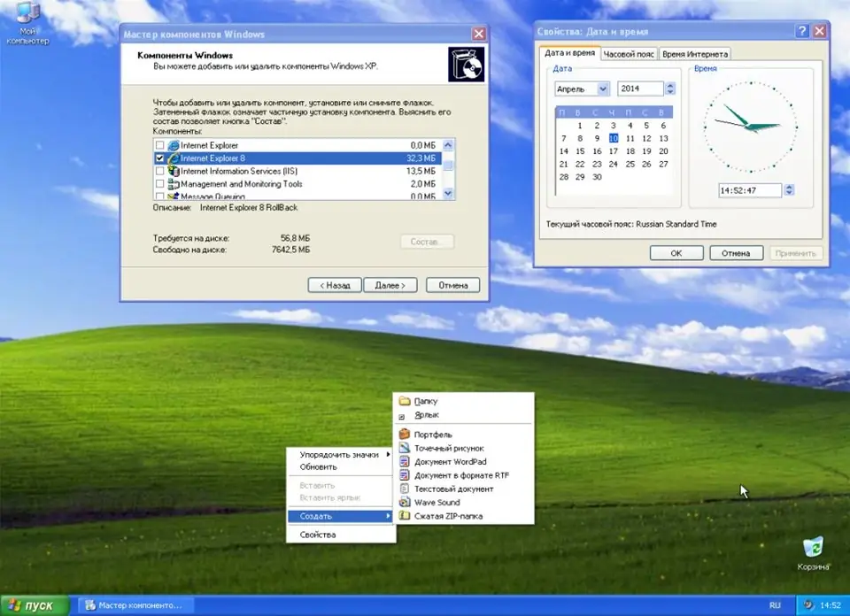The height and width of the screenshot is (616, 850).
Task: Click the Management and Monitoring Tools row icon
Action: point(174,184)
